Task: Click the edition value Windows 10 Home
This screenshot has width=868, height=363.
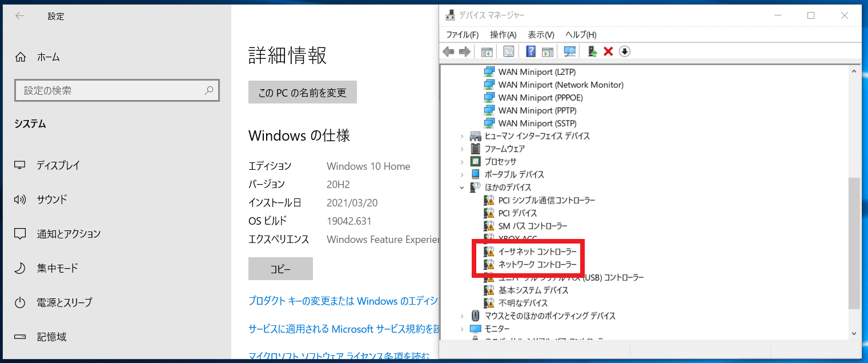Action: coord(368,166)
